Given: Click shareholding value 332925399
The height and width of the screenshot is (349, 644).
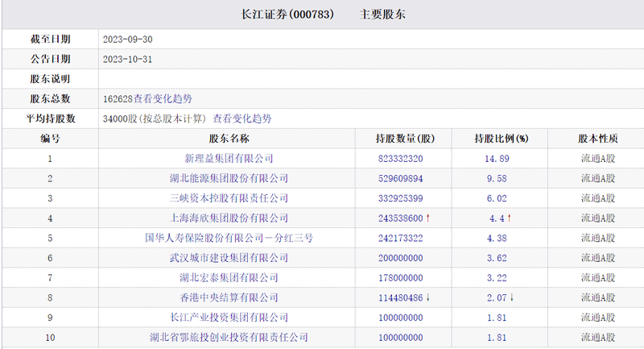Looking at the screenshot, I should [x=400, y=198].
